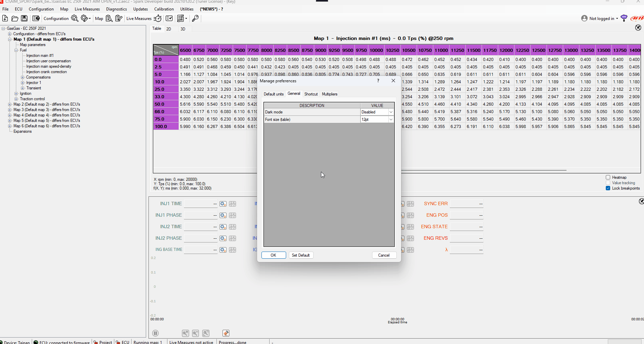
Task: Uncheck the Lock breakpoints checkbox
Action: (x=608, y=188)
